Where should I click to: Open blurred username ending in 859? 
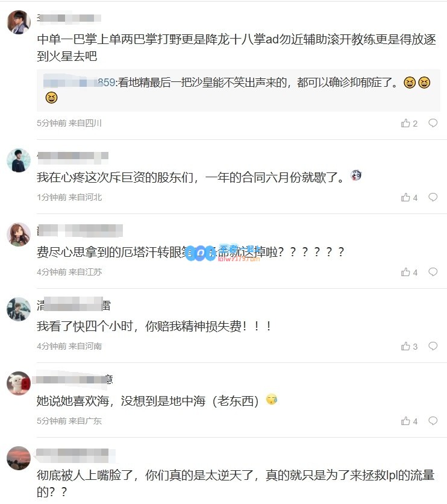pyautogui.click(x=80, y=83)
